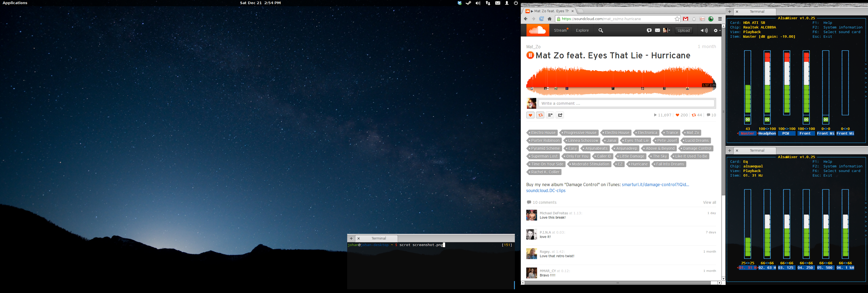Select the Trance tag
The image size is (868, 293).
tap(671, 133)
